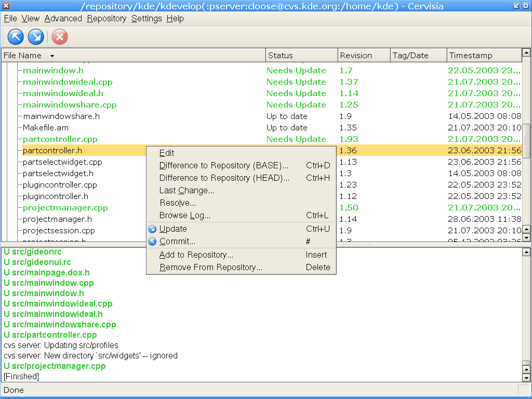This screenshot has height=399, width=532.
Task: Click the 'U src/gideonui.rc' output line
Action: coord(37,262)
